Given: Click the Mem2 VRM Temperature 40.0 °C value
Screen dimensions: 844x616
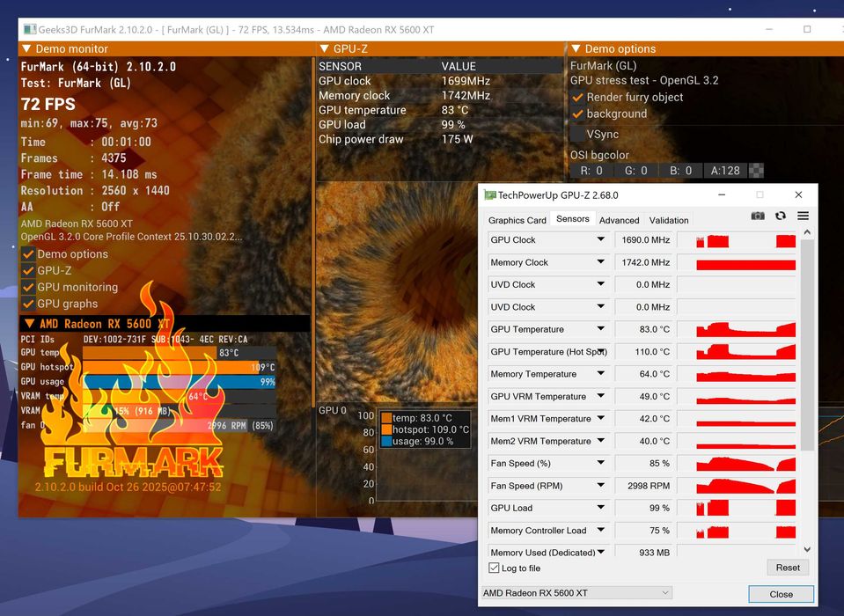Looking at the screenshot, I should click(x=643, y=441).
